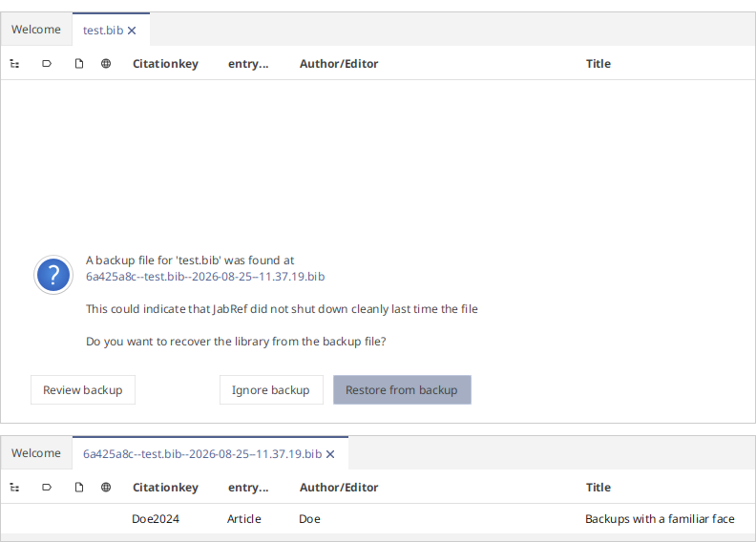Image resolution: width=756 pixels, height=542 pixels.
Task: Click the globe icon in backup library header
Action: pyautogui.click(x=106, y=487)
